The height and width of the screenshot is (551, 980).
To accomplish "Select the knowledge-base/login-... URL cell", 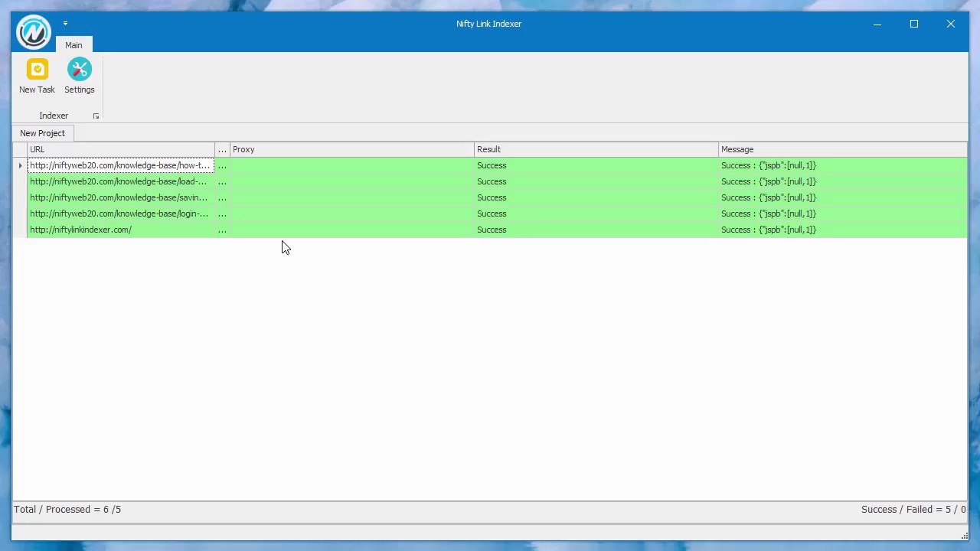I will [x=121, y=214].
